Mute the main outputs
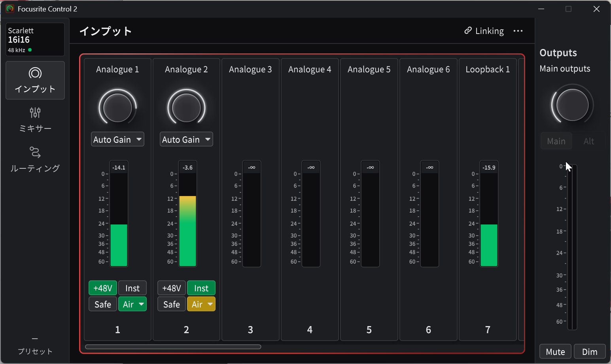This screenshot has height=364, width=611. coord(555,352)
